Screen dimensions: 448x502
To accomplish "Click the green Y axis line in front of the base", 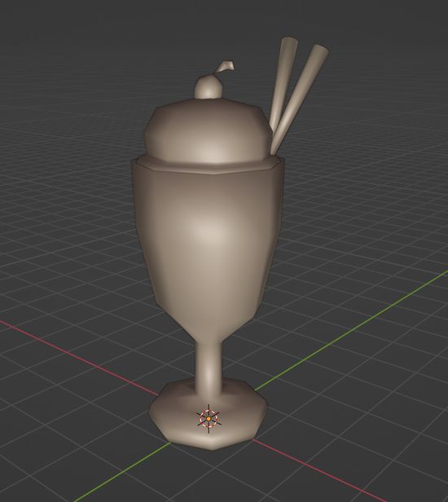I will click(x=121, y=472).
